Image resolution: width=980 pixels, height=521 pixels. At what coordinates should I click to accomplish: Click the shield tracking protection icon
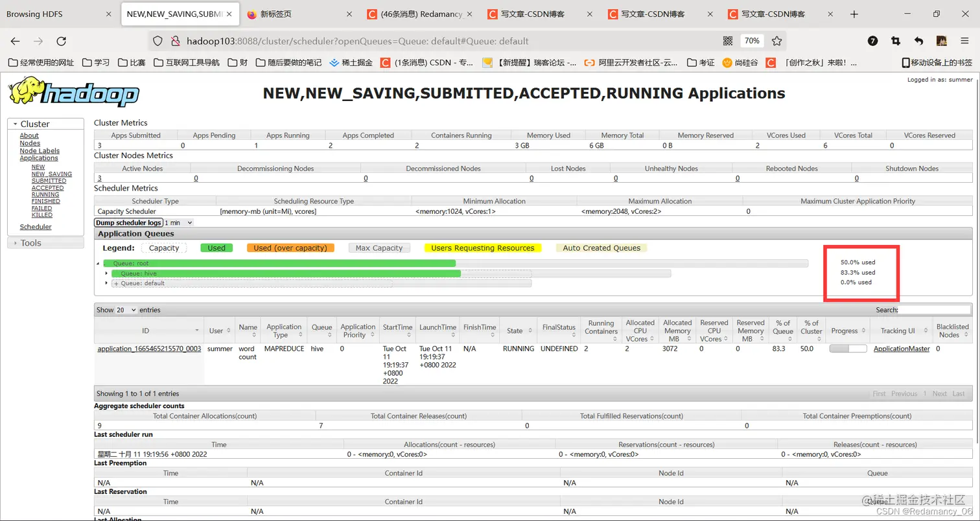(157, 41)
